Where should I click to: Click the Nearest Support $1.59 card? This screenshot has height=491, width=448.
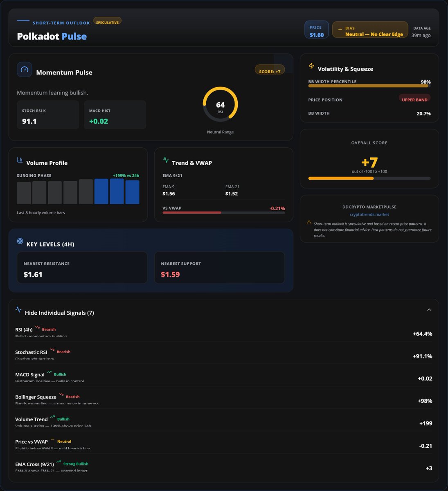[220, 268]
